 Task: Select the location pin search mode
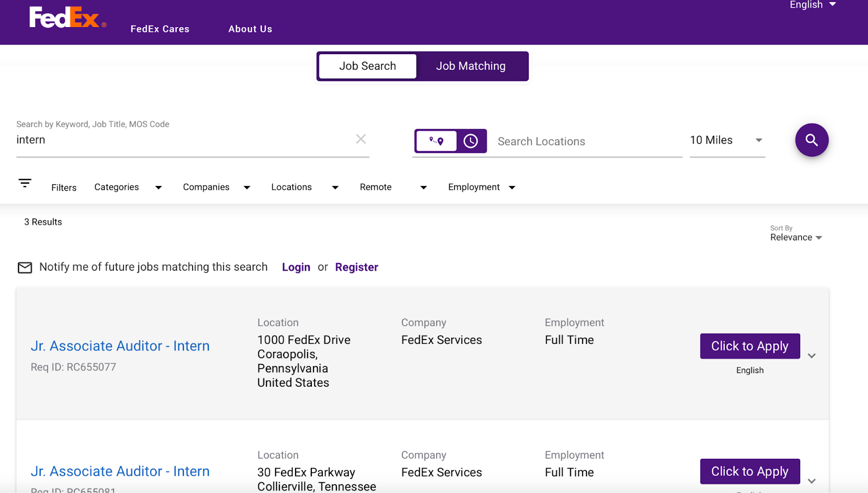click(436, 141)
